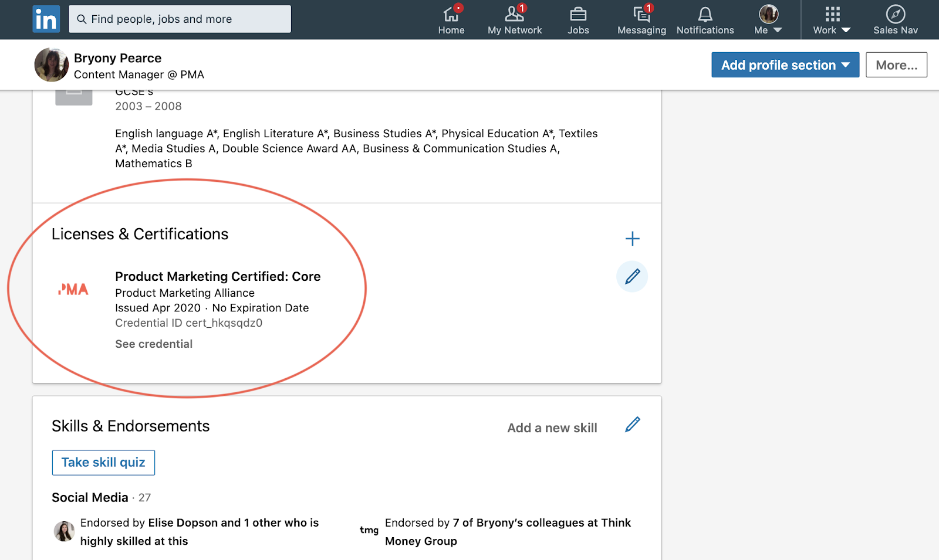Click the Take skill quiz button

tap(103, 463)
